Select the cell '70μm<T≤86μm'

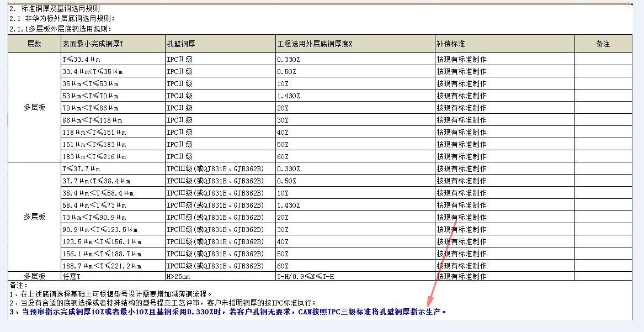113,108
